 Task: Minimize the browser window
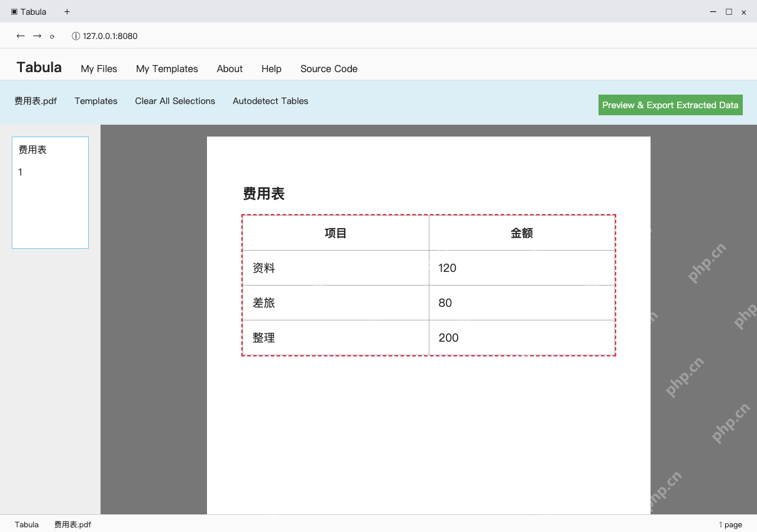tap(713, 12)
